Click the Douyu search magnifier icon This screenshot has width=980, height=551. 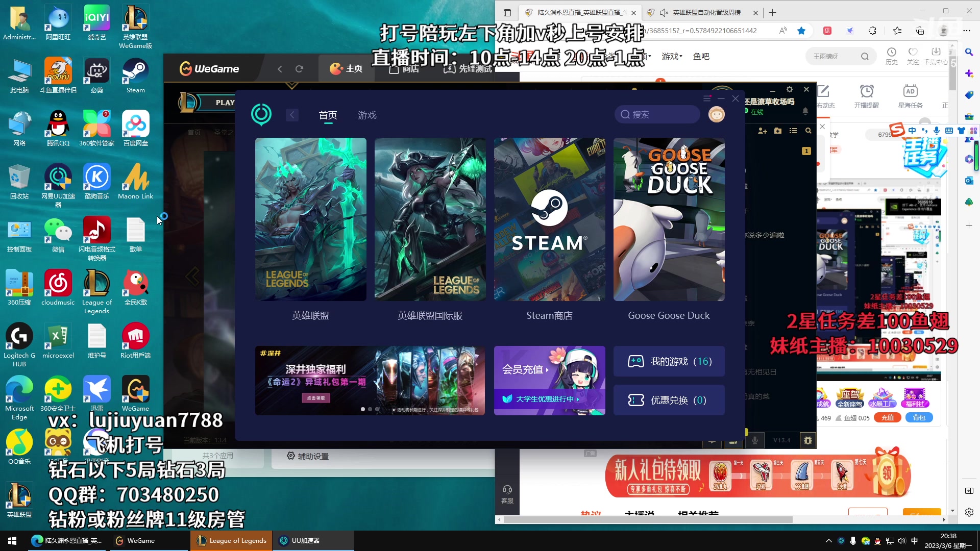(x=865, y=56)
